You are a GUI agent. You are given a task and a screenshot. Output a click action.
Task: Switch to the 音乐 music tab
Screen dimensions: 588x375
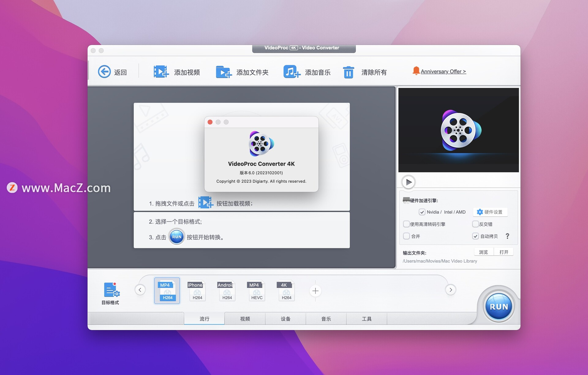pos(326,319)
